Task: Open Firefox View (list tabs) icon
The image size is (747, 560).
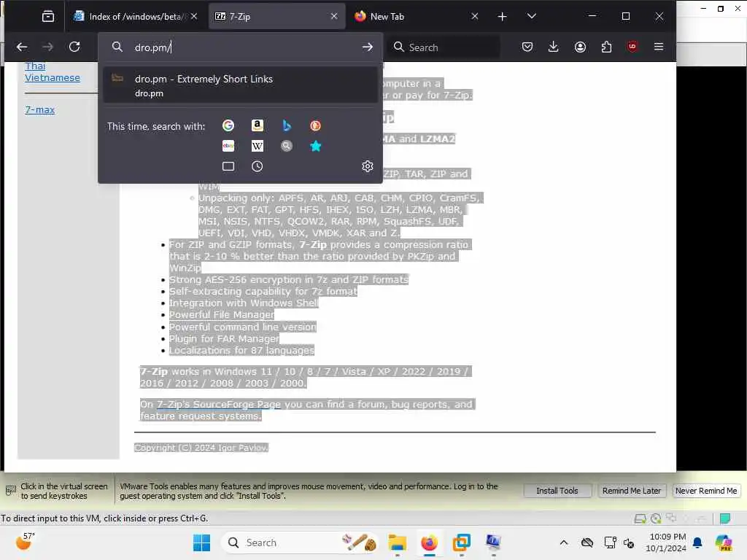Action: tap(48, 17)
